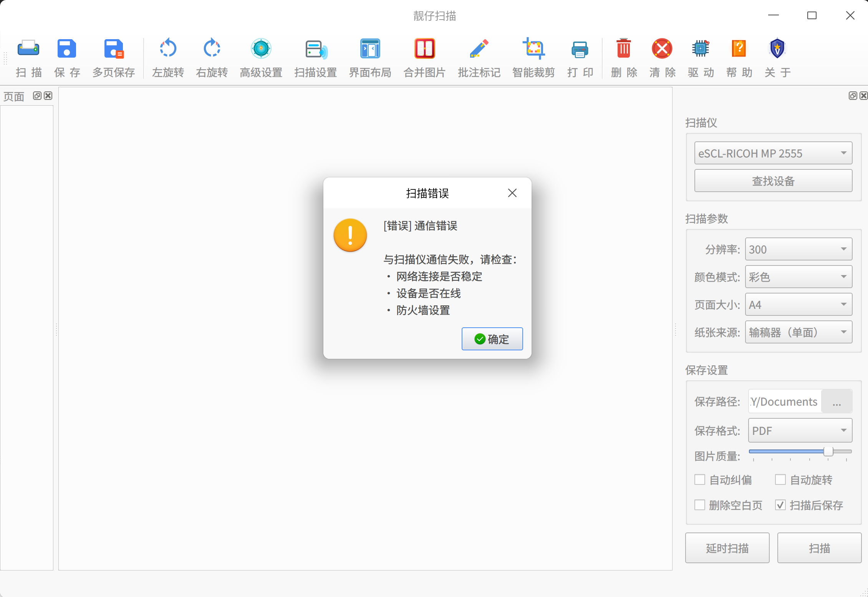This screenshot has width=868, height=597.
Task: Click the bottom-right 扫描 button
Action: 820,548
